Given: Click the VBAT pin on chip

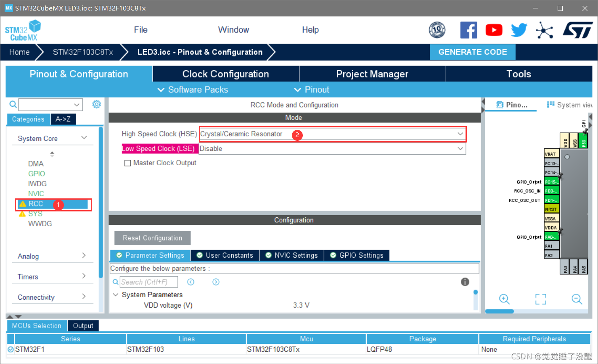Looking at the screenshot, I should click(x=552, y=154).
